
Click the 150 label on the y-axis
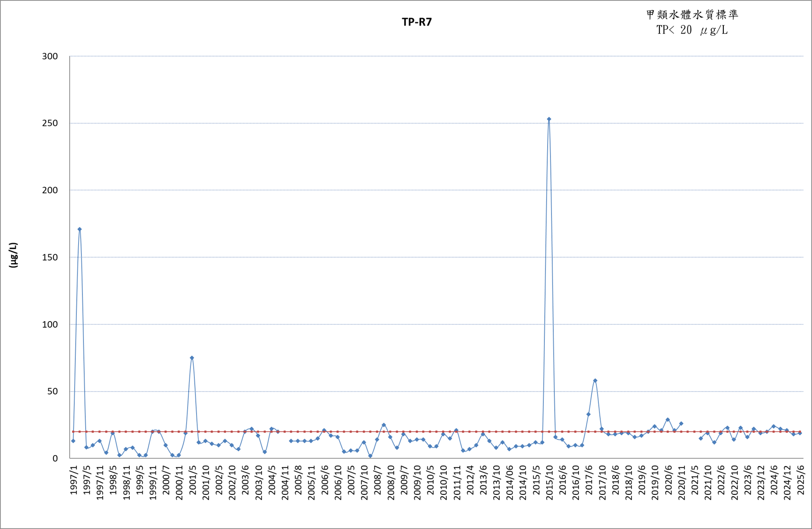[50, 257]
